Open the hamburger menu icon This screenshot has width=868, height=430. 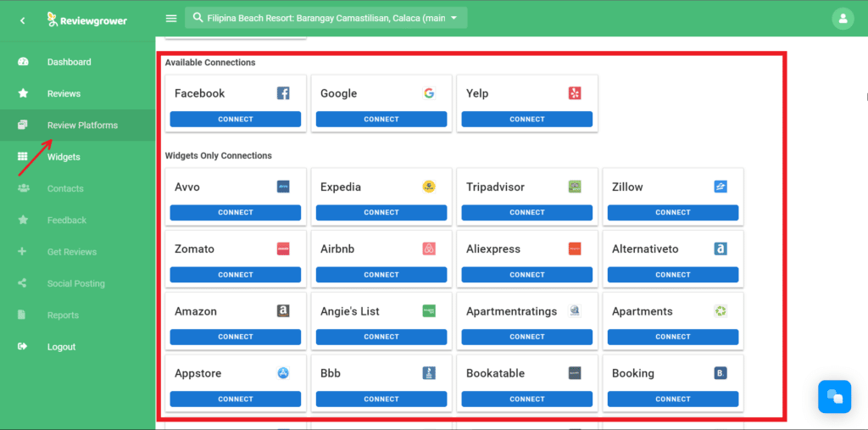click(171, 19)
